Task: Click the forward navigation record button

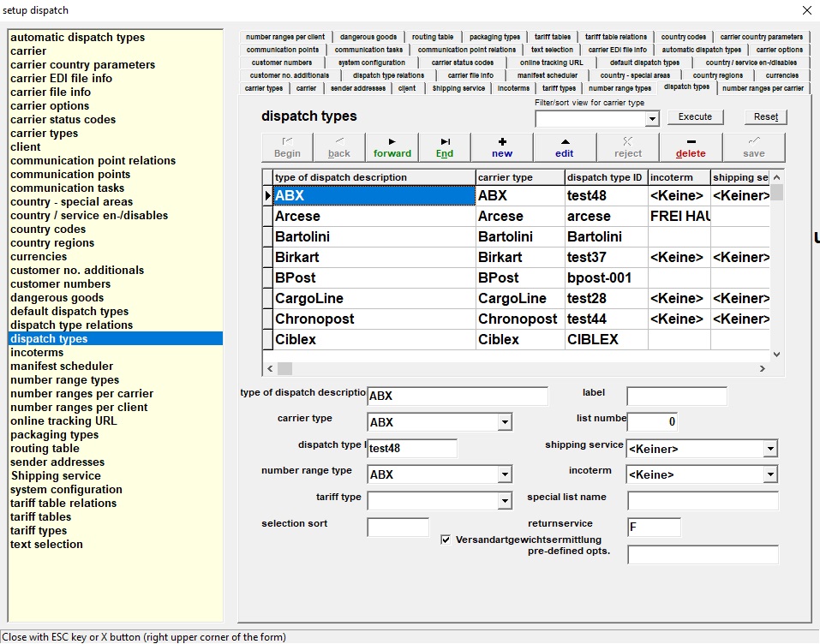Action: (x=392, y=147)
